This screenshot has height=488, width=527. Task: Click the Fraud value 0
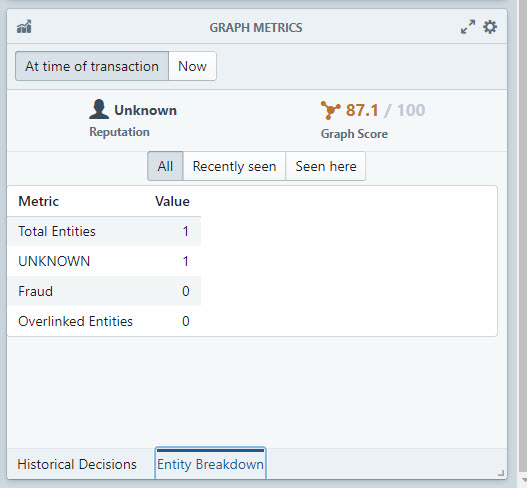[186, 291]
